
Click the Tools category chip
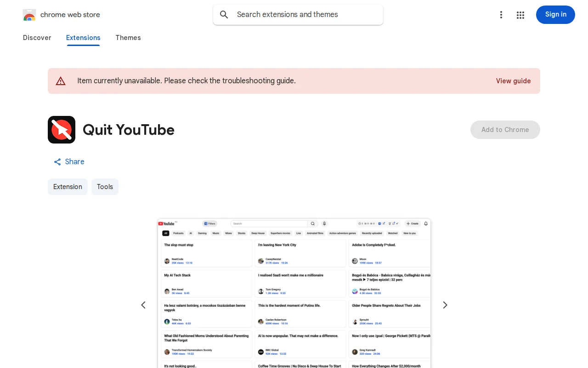105,187
